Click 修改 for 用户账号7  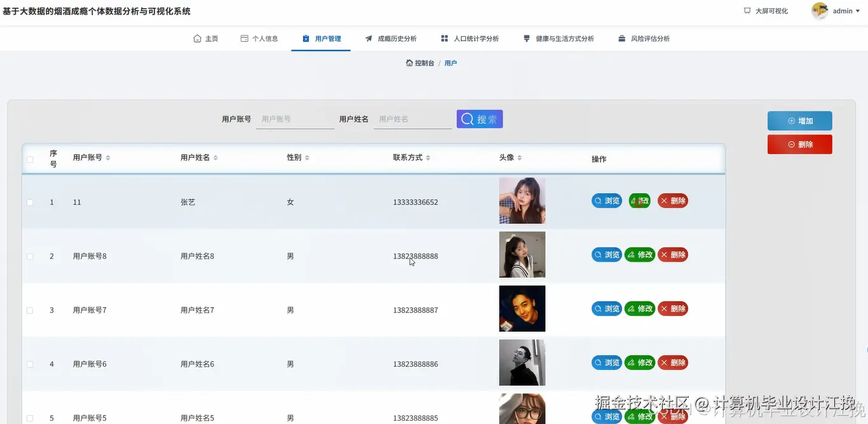pyautogui.click(x=640, y=308)
